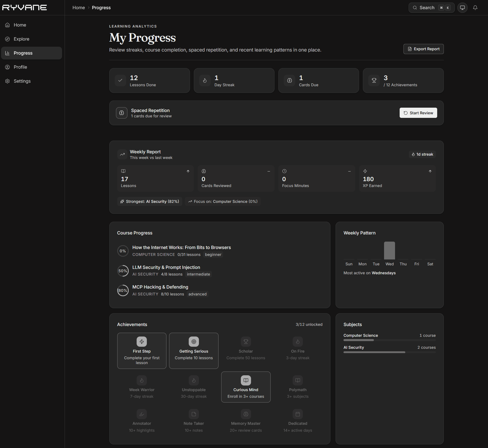This screenshot has width=488, height=448.
Task: Click the Export Report button
Action: point(423,49)
